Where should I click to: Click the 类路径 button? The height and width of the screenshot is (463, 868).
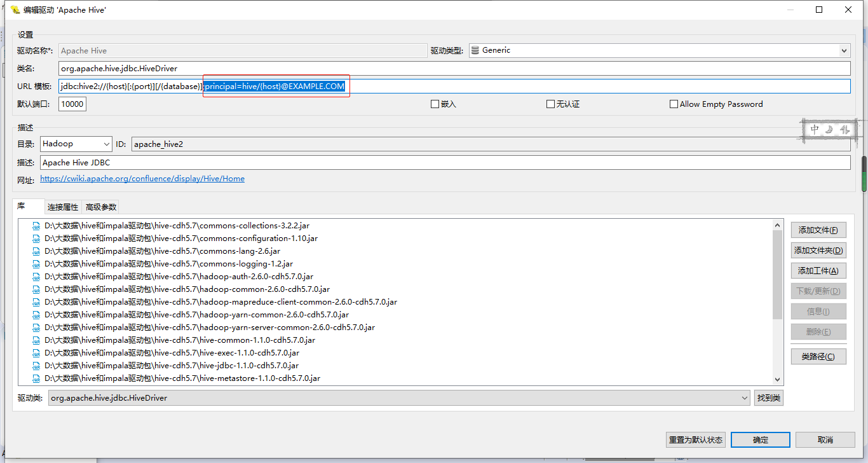click(x=818, y=356)
